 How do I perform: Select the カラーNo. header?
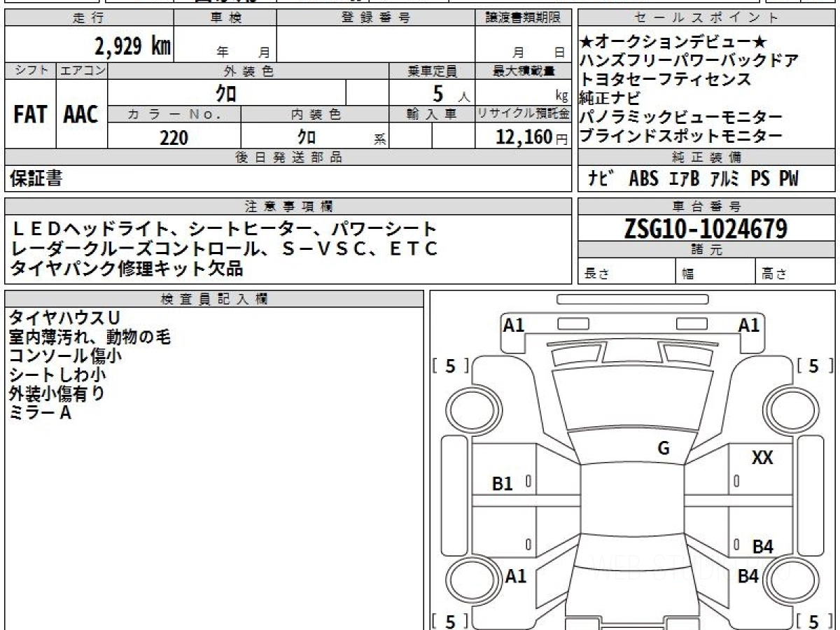click(x=174, y=114)
